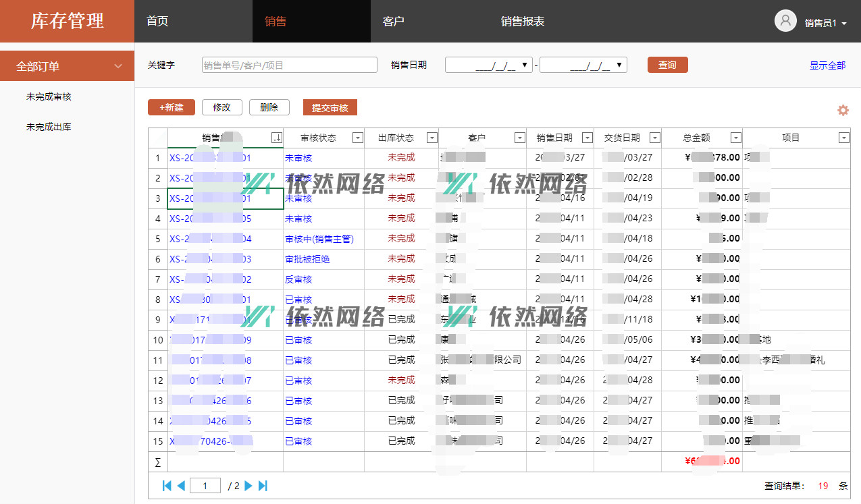Screen dimensions: 861x504
Task: Click the gear settings icon above table
Action: point(843,110)
